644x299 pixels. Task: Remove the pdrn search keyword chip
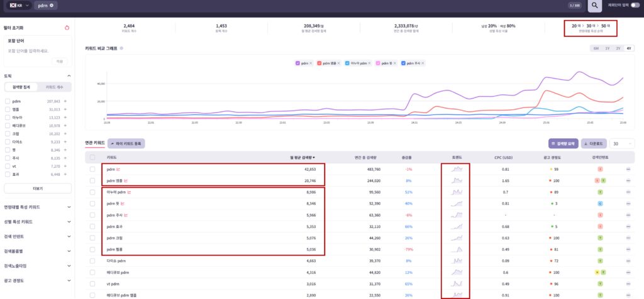(x=52, y=6)
